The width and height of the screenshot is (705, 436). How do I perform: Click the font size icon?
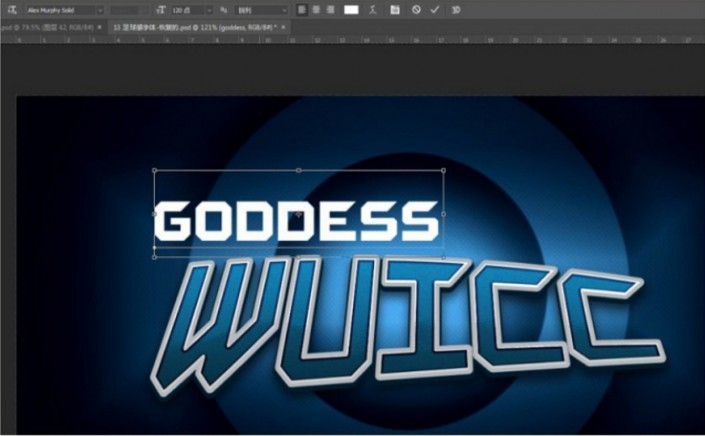(161, 10)
